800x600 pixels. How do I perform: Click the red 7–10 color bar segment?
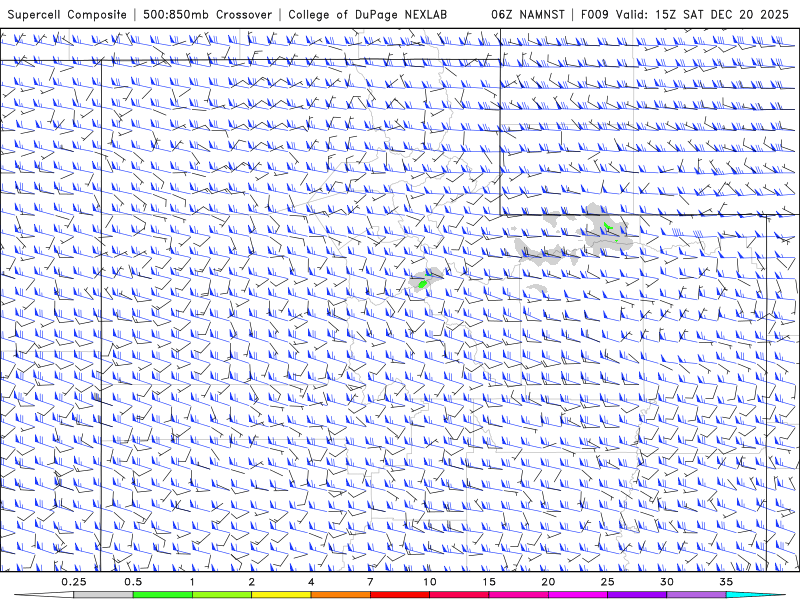point(400,595)
